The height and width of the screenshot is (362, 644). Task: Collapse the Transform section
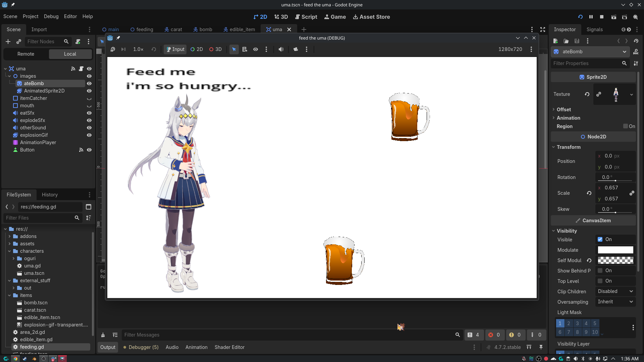point(568,147)
